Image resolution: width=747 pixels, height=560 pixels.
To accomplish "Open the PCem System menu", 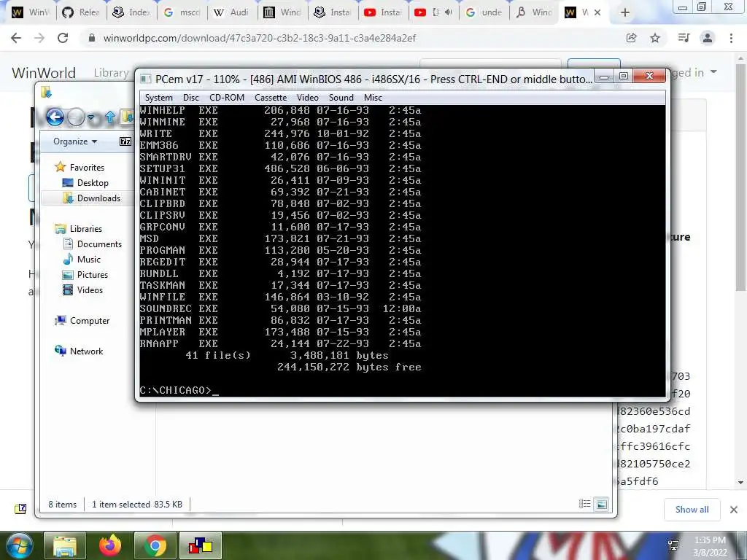I will 158,98.
